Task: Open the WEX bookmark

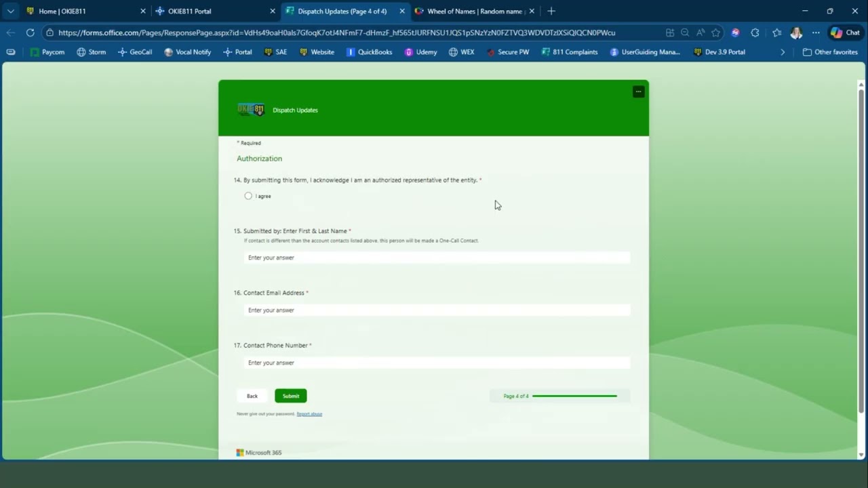Action: [461, 52]
